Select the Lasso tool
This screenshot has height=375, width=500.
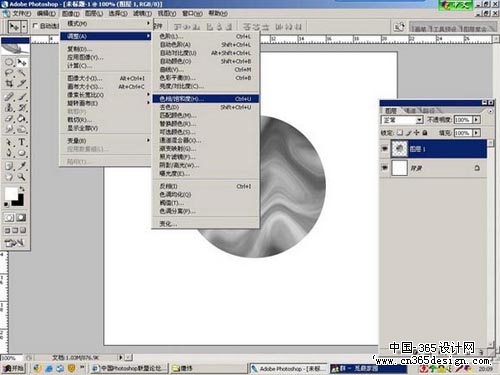[x=9, y=73]
